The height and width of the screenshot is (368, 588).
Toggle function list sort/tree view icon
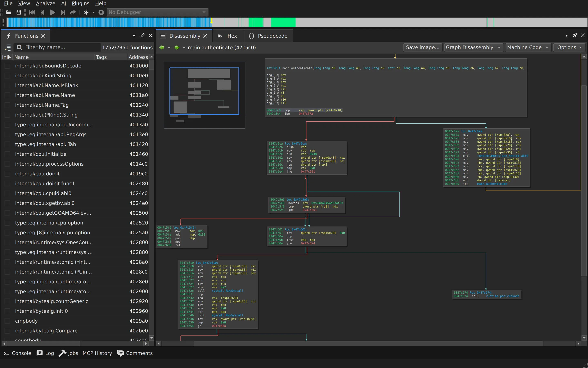tap(8, 47)
